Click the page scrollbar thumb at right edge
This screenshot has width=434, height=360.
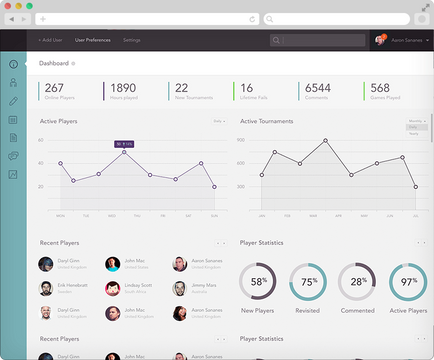click(x=432, y=128)
